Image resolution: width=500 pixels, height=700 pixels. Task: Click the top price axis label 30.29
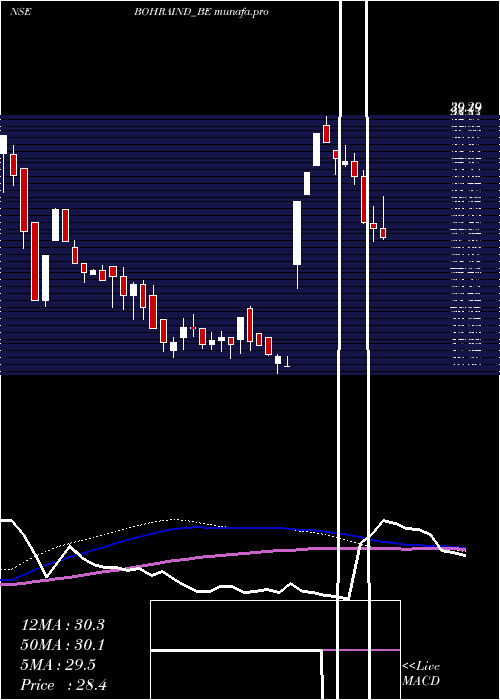pos(466,106)
